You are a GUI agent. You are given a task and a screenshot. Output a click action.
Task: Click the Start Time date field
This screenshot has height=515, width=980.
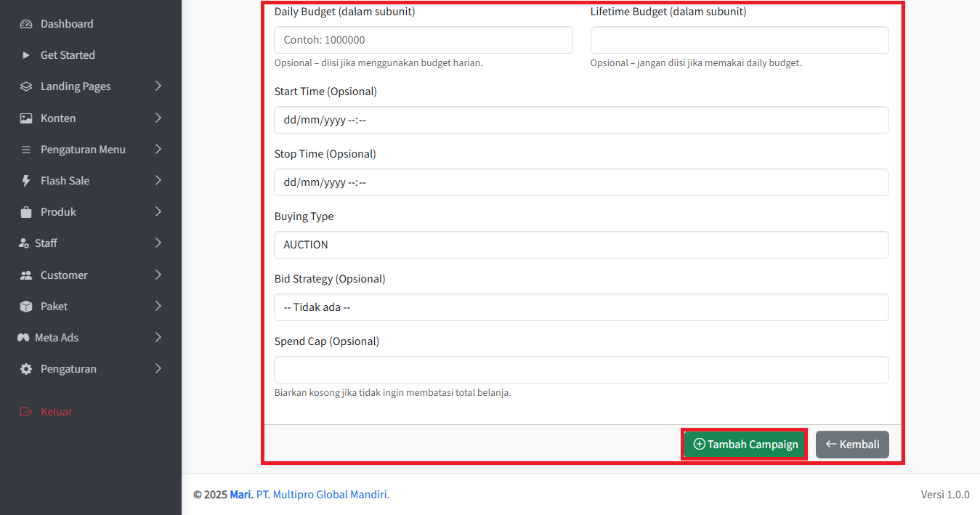[x=581, y=120]
